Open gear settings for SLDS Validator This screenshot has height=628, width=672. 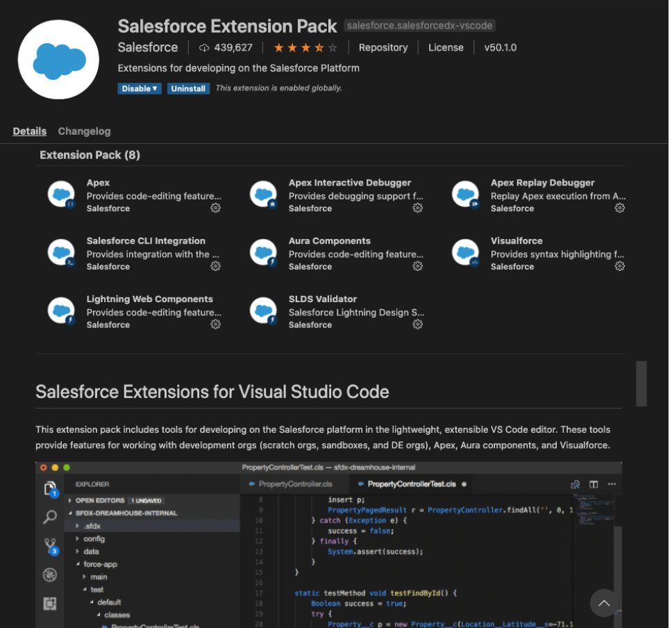click(x=417, y=324)
